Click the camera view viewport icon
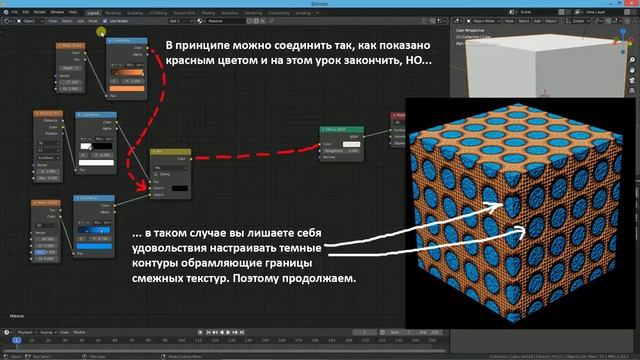The width and height of the screenshot is (640, 360). [632, 80]
